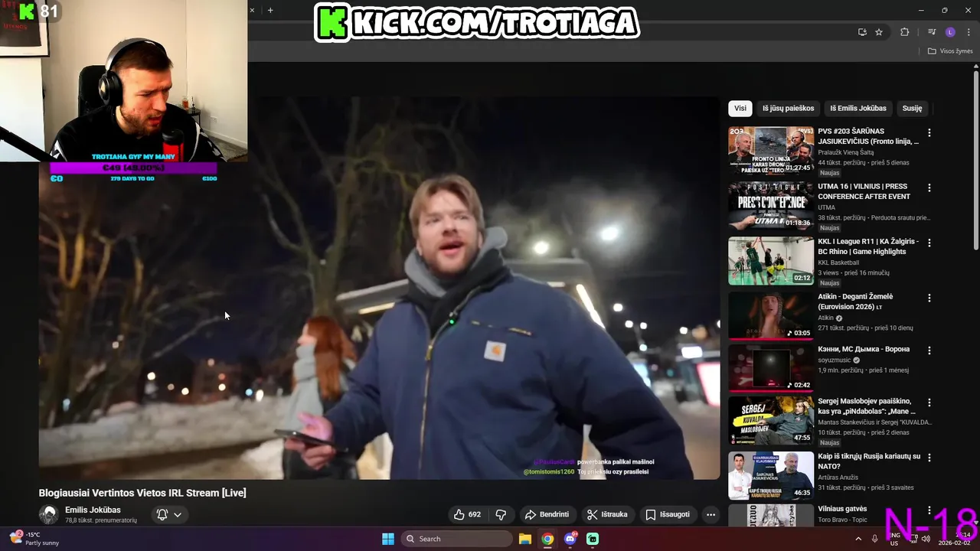This screenshot has height=551, width=980.
Task: Open Chrome from the taskbar
Action: click(x=547, y=539)
